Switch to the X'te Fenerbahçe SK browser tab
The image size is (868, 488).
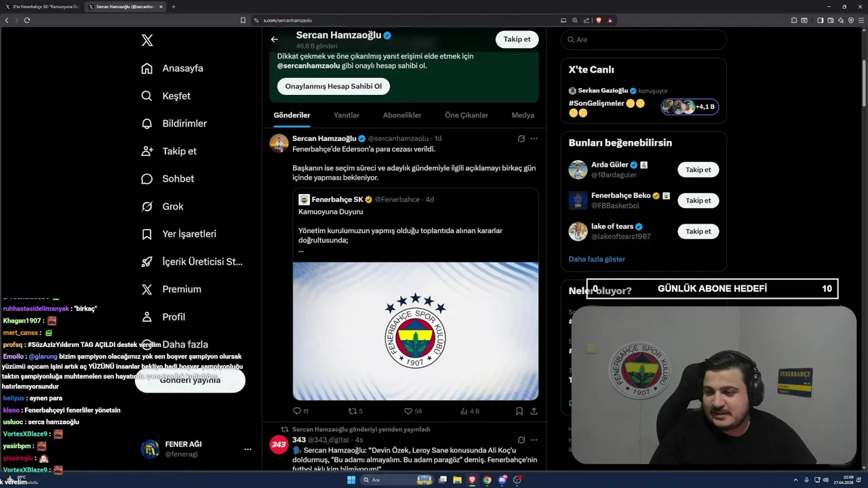[42, 7]
